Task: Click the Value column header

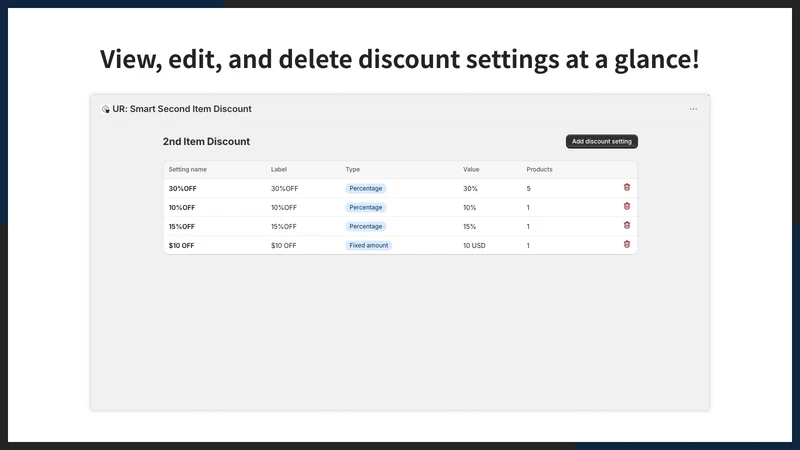Action: coord(471,169)
